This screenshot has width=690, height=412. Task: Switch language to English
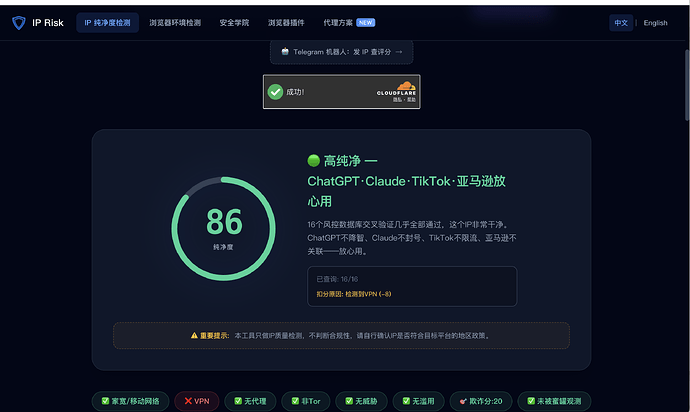[655, 23]
